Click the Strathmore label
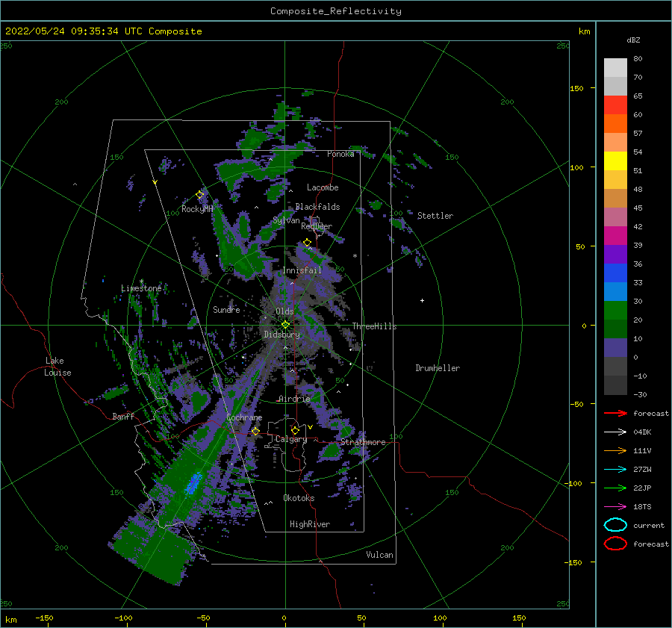The height and width of the screenshot is (628, 672). tap(363, 442)
